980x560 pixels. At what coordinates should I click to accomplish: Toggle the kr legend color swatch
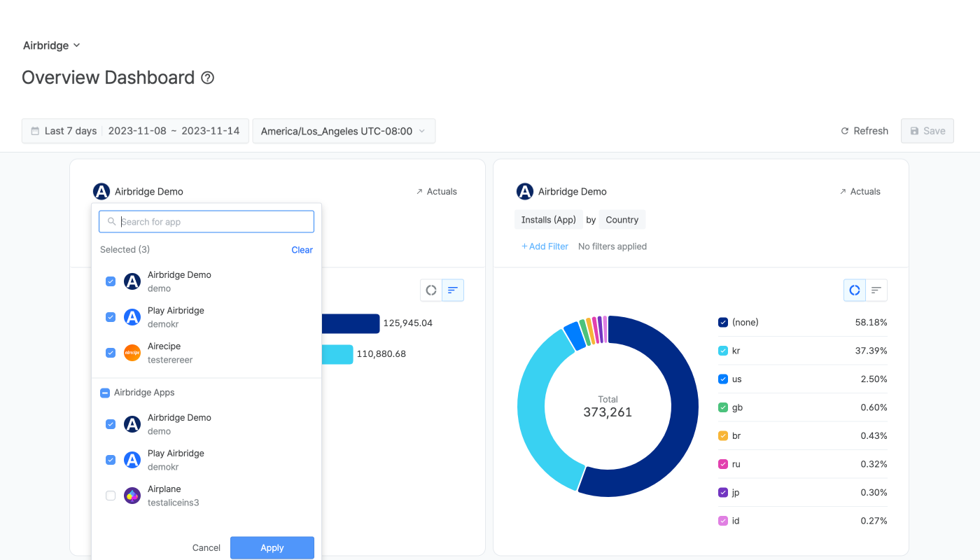pyautogui.click(x=723, y=351)
